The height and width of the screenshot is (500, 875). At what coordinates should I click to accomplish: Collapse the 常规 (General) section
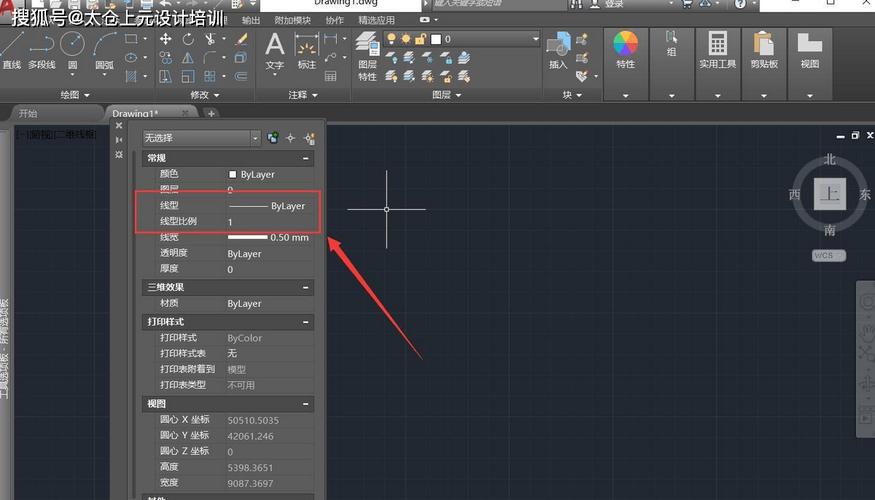pyautogui.click(x=306, y=158)
